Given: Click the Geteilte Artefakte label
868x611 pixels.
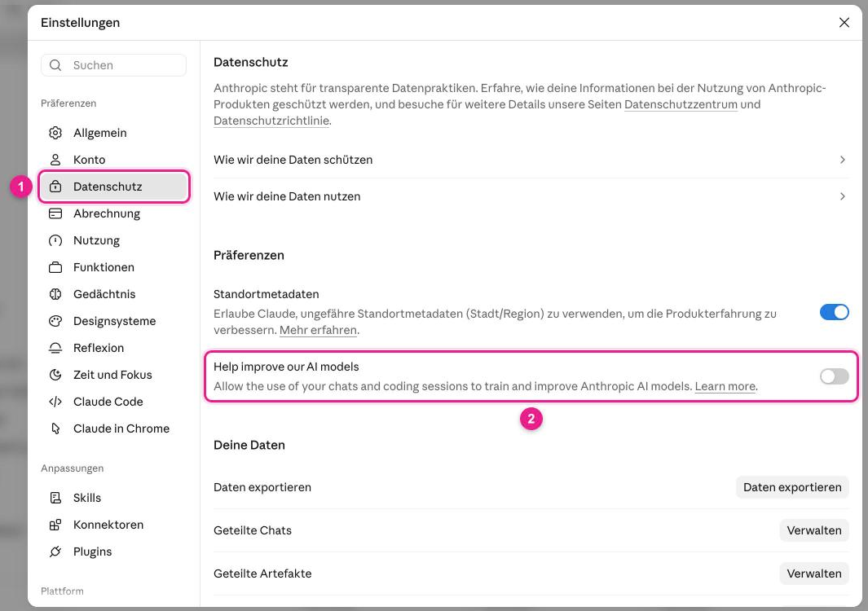Looking at the screenshot, I should pos(262,574).
